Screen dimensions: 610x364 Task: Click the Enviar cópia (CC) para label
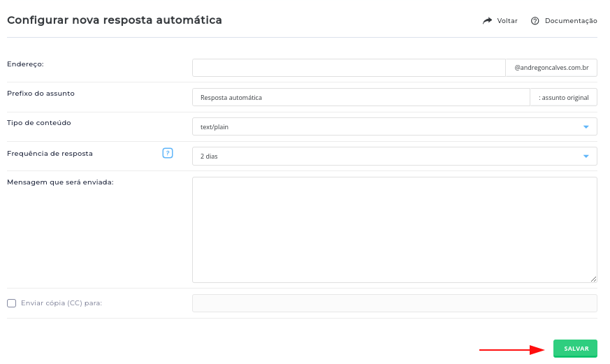click(x=61, y=303)
